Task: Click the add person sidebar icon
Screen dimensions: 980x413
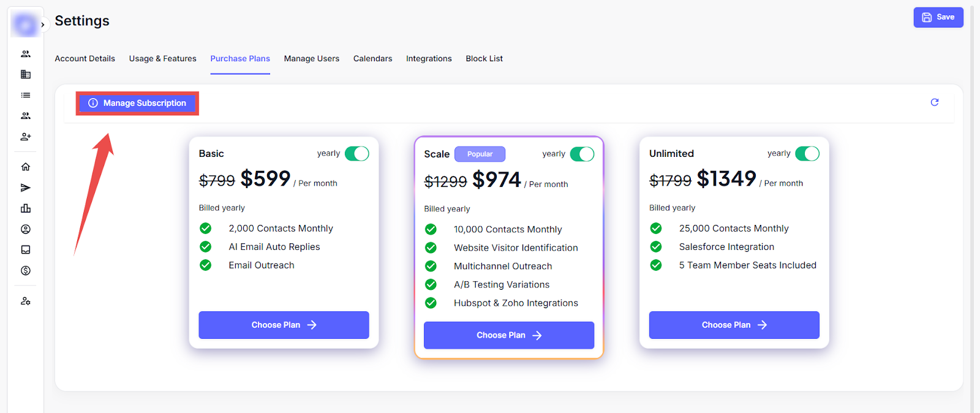Action: [x=26, y=137]
